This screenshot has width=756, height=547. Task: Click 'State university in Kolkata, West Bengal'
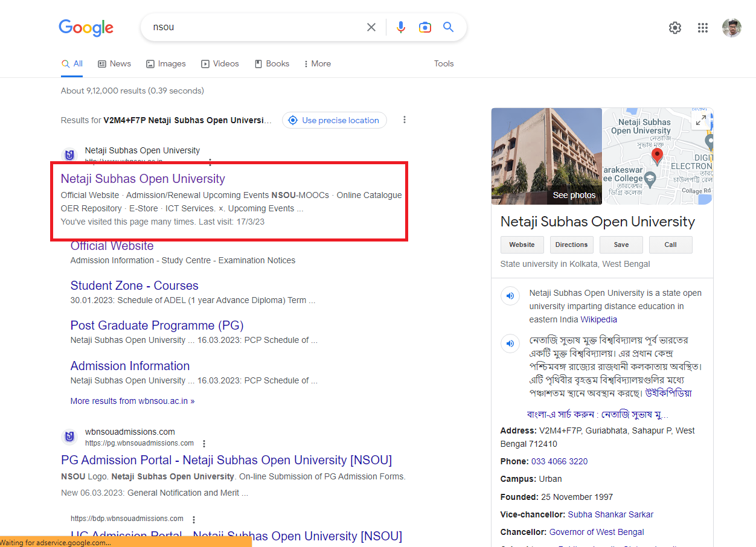(x=575, y=264)
